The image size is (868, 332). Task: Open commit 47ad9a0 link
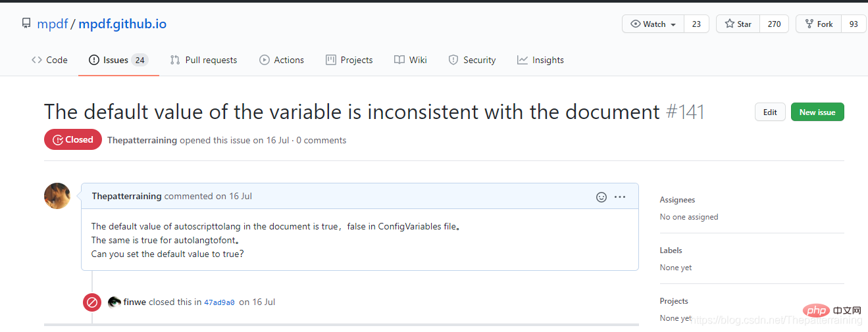coord(219,302)
